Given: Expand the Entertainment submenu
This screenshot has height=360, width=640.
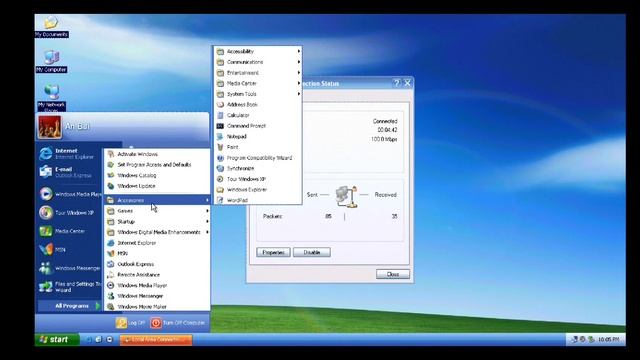Looking at the screenshot, I should pos(258,73).
